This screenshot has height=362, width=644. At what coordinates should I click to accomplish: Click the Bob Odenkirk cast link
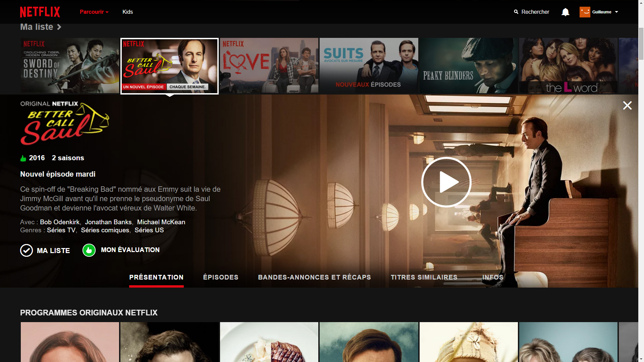click(60, 222)
